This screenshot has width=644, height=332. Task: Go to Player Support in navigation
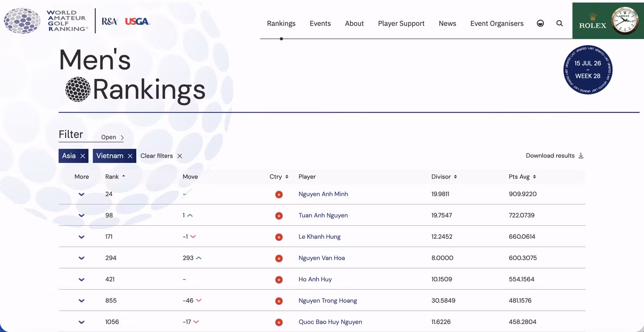[x=401, y=24]
